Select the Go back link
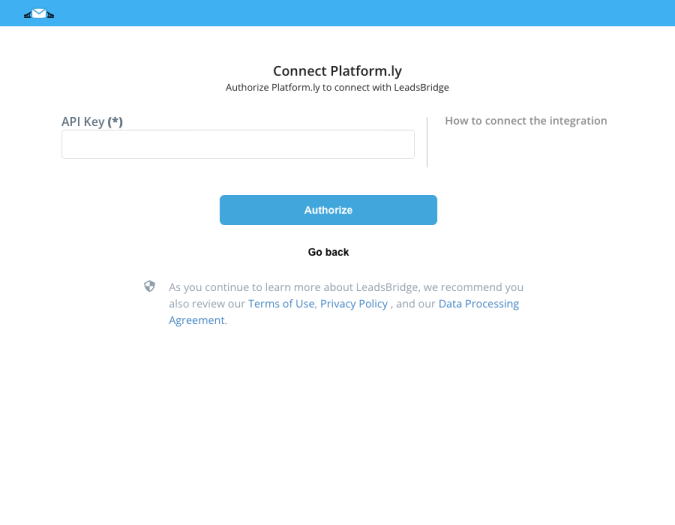 (328, 252)
